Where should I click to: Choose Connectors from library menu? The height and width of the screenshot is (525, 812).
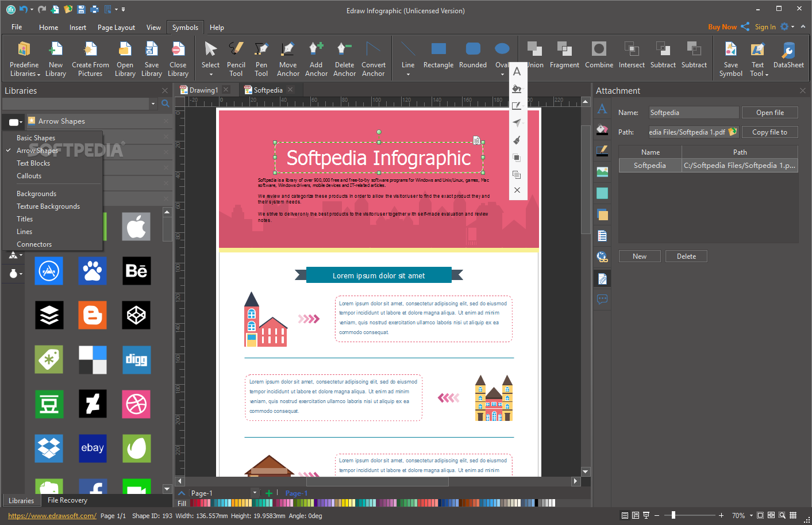(34, 244)
